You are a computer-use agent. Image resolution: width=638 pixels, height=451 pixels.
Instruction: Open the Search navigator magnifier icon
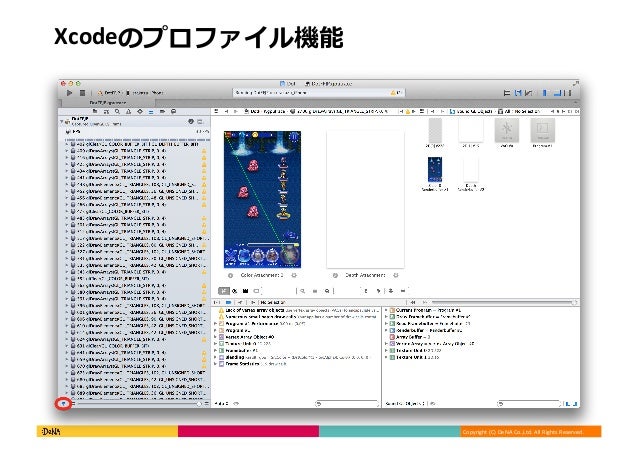117,111
